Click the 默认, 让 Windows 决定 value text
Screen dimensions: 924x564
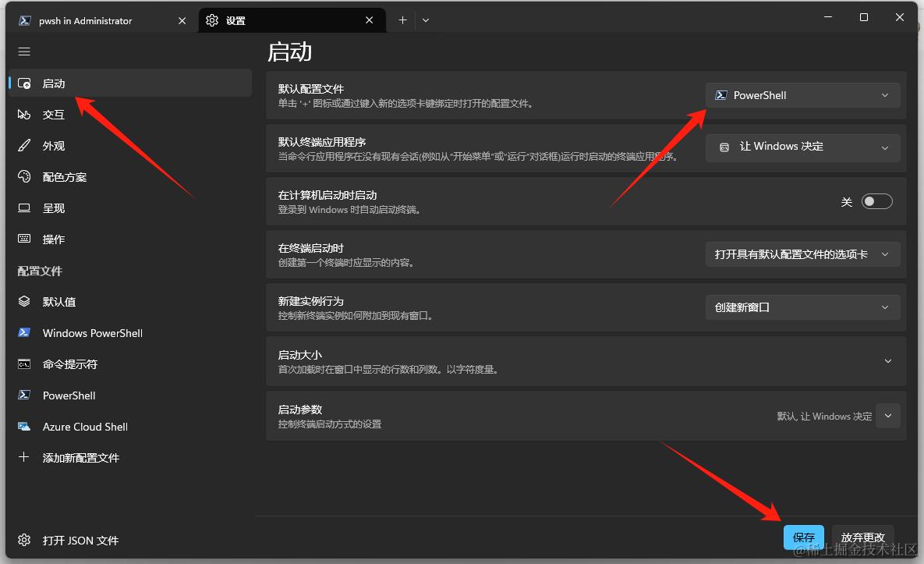pyautogui.click(x=824, y=416)
